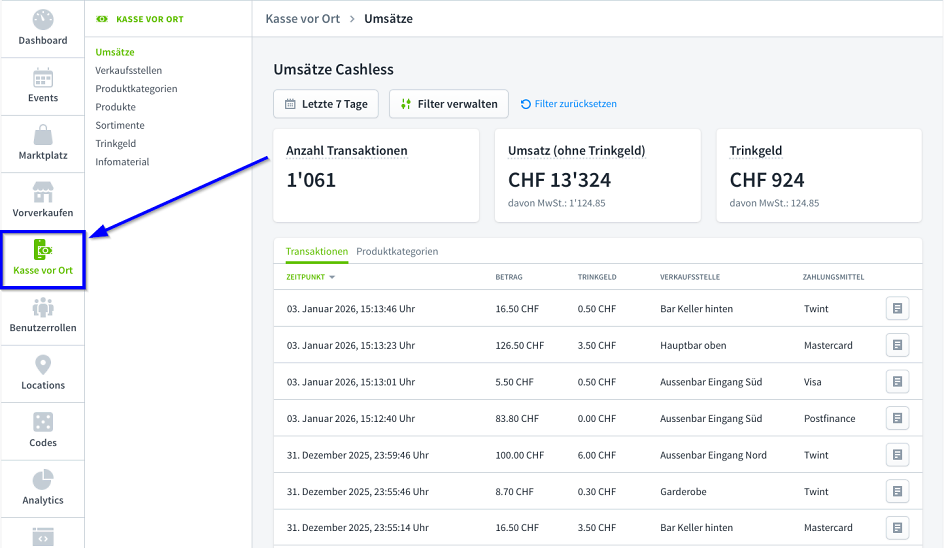Click 1'061 transaction count value
This screenshot has width=944, height=548.
311,180
